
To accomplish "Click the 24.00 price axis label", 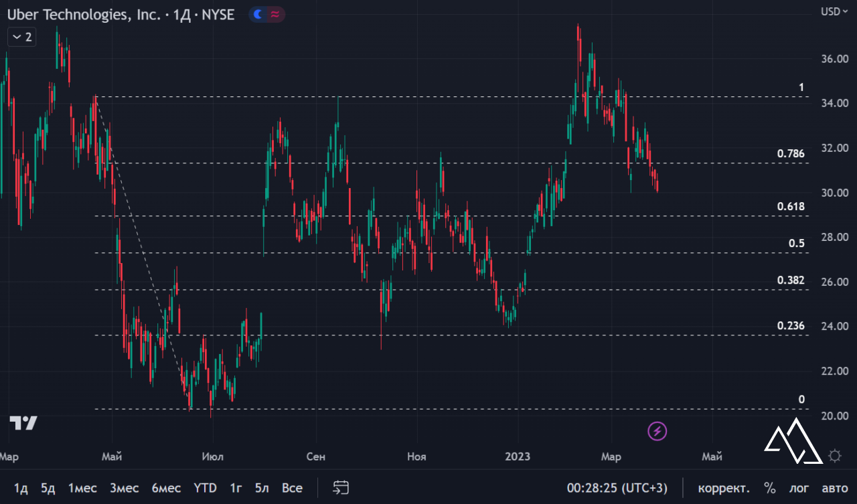I will coord(835,327).
